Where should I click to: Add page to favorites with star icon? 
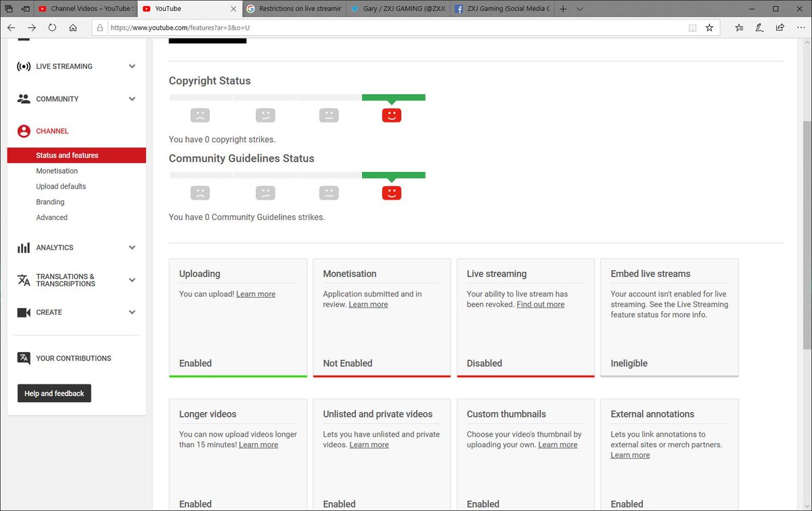[709, 28]
